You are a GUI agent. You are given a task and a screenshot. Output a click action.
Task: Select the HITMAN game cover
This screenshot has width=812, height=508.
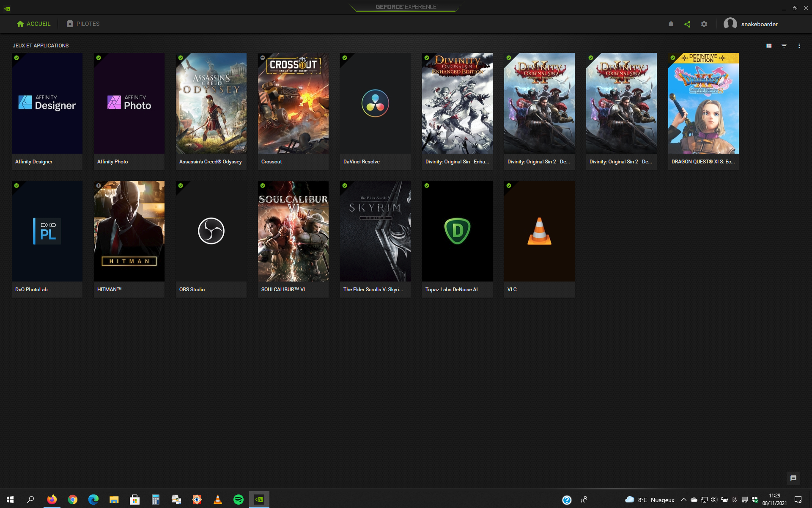click(x=129, y=231)
